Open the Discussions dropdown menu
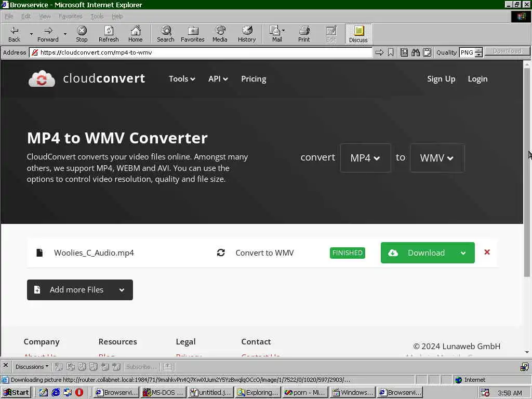 tap(32, 367)
